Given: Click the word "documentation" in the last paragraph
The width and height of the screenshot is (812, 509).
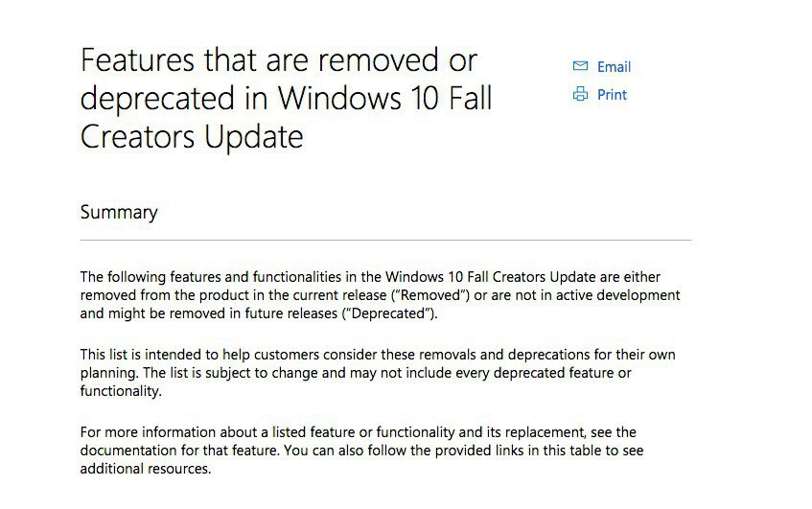Looking at the screenshot, I should click(128, 451).
